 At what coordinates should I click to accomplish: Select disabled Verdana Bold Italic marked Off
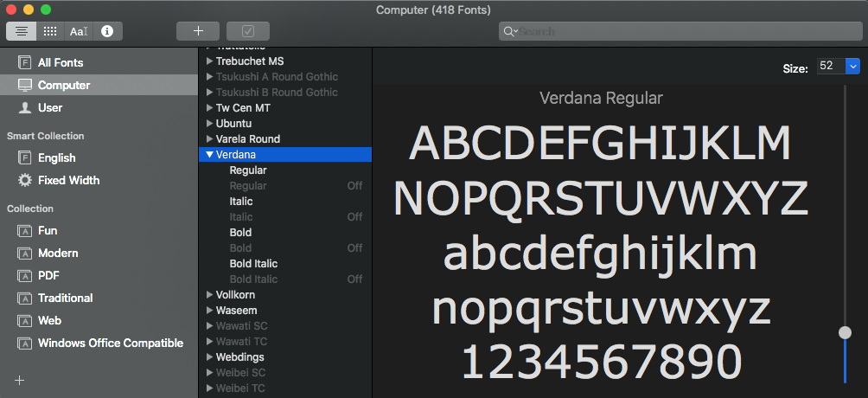[x=253, y=279]
